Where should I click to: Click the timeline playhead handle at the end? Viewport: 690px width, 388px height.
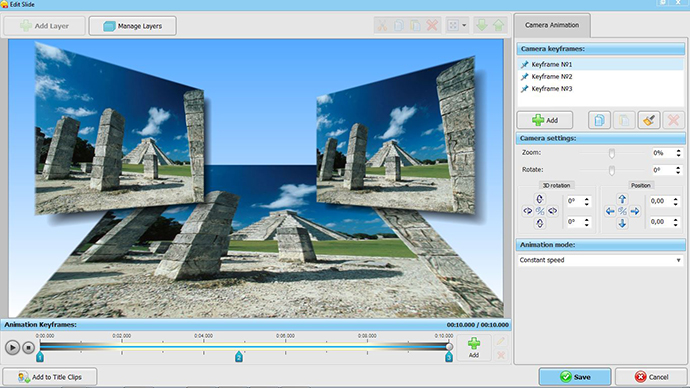449,347
